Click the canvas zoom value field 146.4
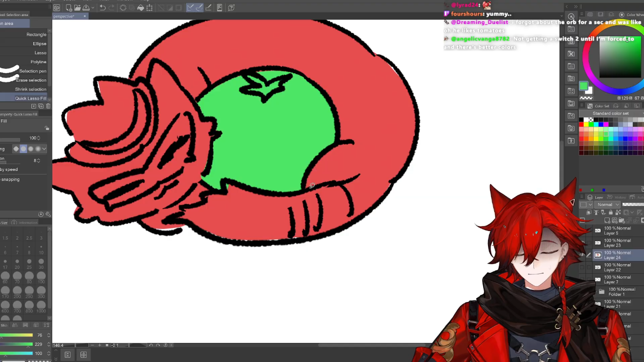Screen dimensions: 644x362 pyautogui.click(x=63, y=345)
